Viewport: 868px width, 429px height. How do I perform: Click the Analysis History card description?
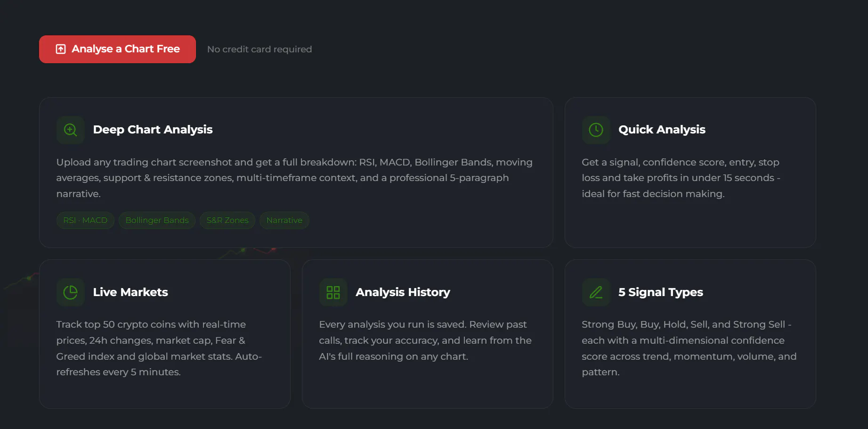(x=425, y=340)
